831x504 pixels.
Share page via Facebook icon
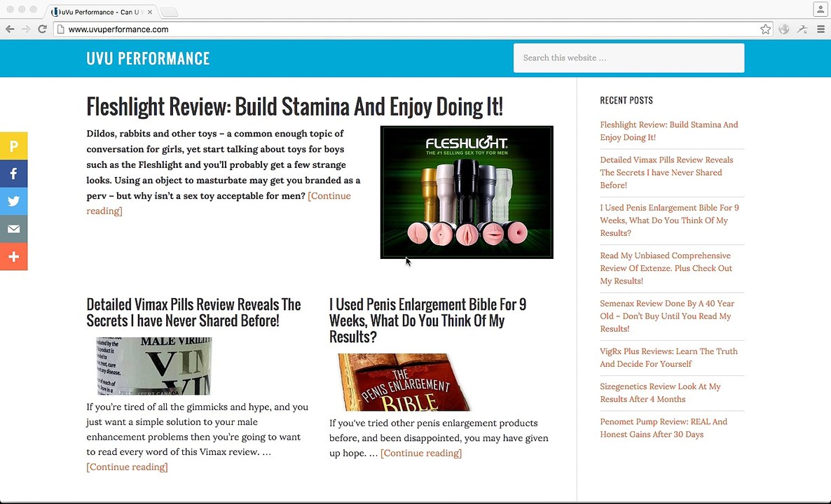point(14,174)
